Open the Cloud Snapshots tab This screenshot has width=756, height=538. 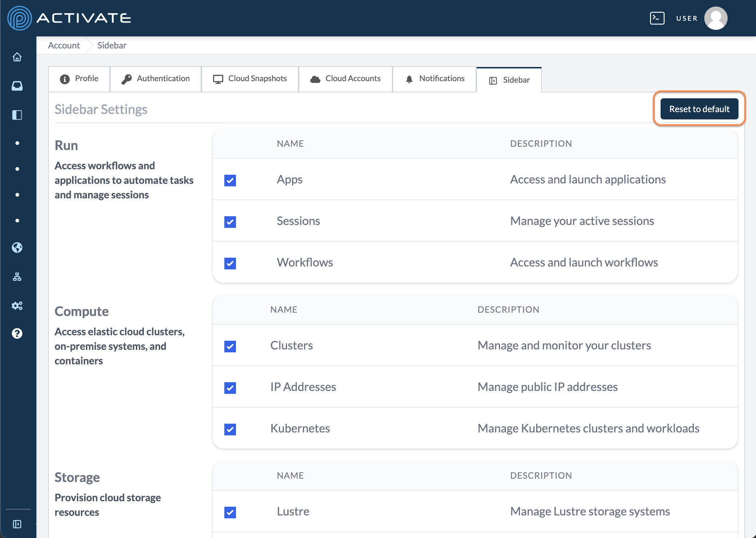click(250, 79)
